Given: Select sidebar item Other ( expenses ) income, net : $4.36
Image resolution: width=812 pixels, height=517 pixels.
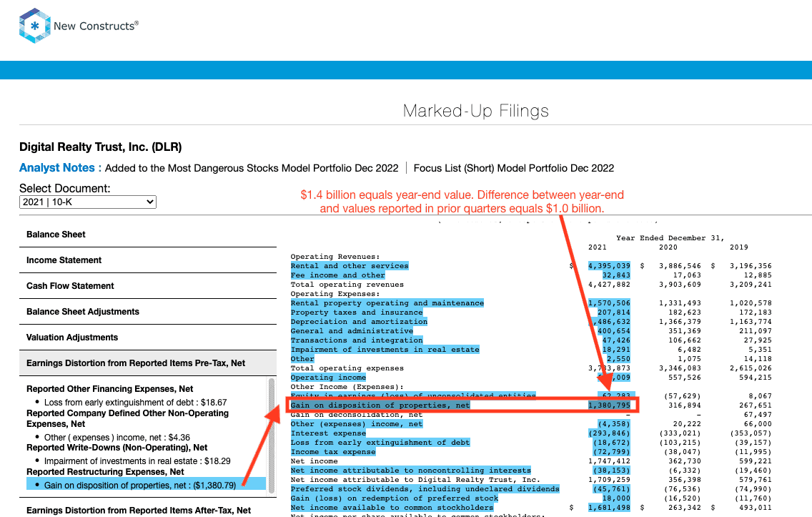Looking at the screenshot, I should tap(117, 437).
